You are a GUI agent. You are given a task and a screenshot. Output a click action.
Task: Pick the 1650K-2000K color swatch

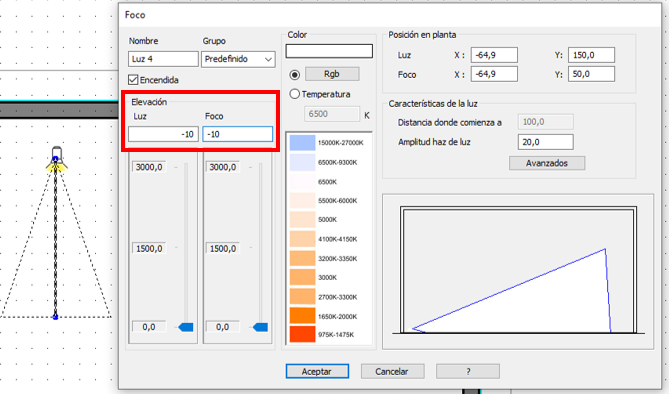click(x=303, y=316)
